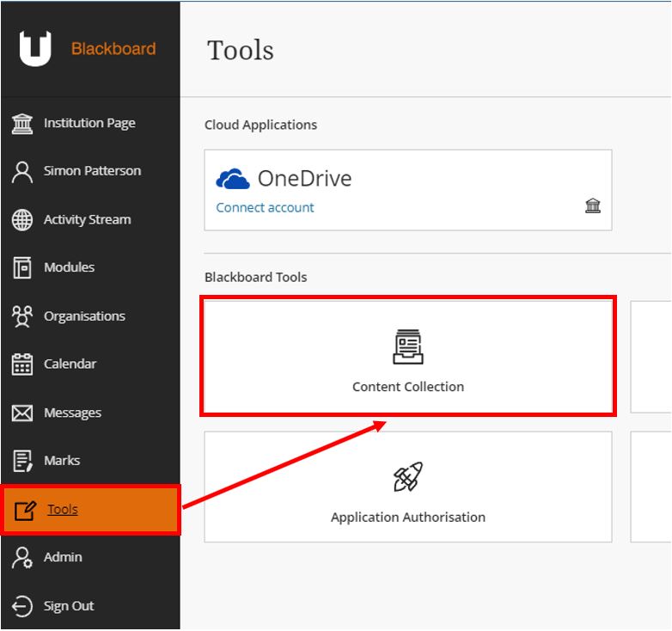Viewport: 672px width, 631px height.
Task: Select Organisations in the navigation
Action: (90, 316)
